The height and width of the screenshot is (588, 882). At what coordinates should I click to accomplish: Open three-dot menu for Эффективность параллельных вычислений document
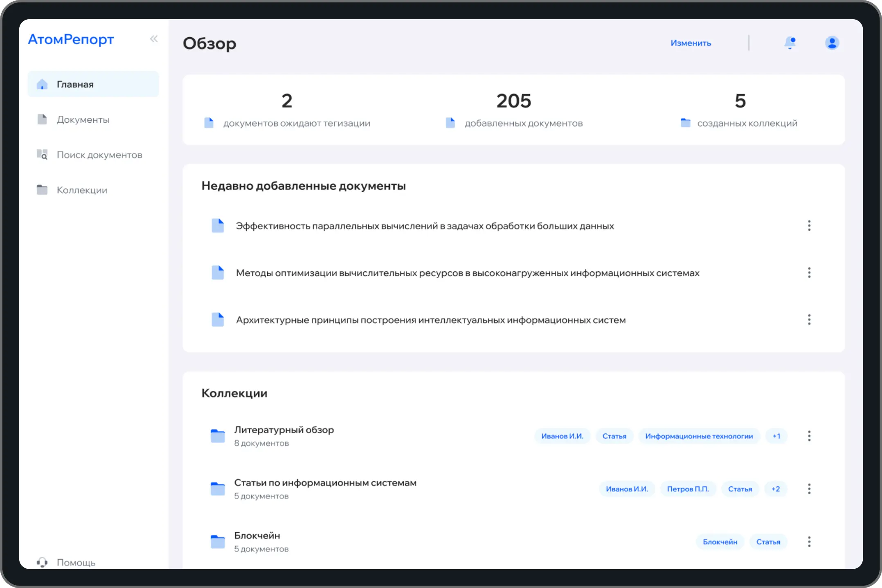pyautogui.click(x=809, y=225)
